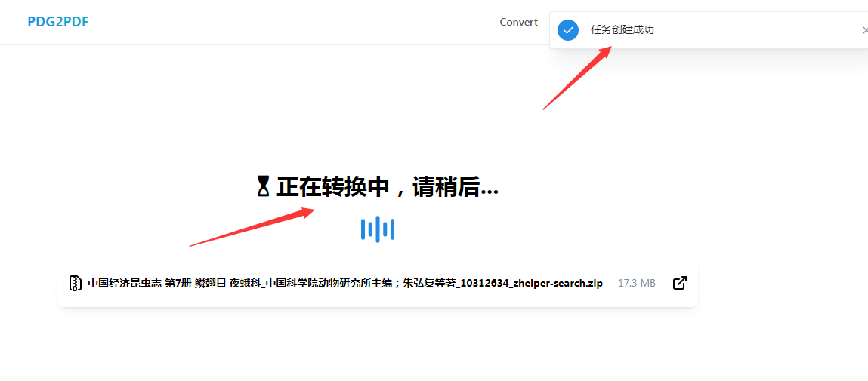Click the 正在转换中 heading text
868x381 pixels.
pyautogui.click(x=332, y=186)
